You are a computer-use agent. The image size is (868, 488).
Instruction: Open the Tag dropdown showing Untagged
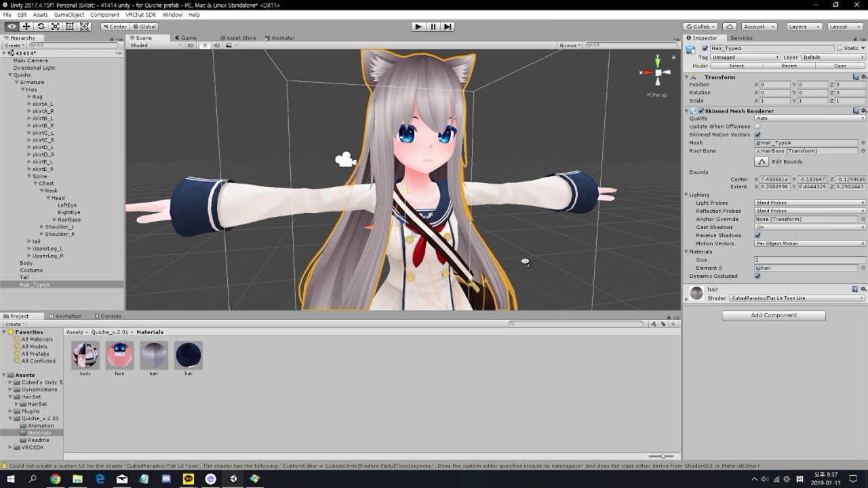pyautogui.click(x=745, y=58)
